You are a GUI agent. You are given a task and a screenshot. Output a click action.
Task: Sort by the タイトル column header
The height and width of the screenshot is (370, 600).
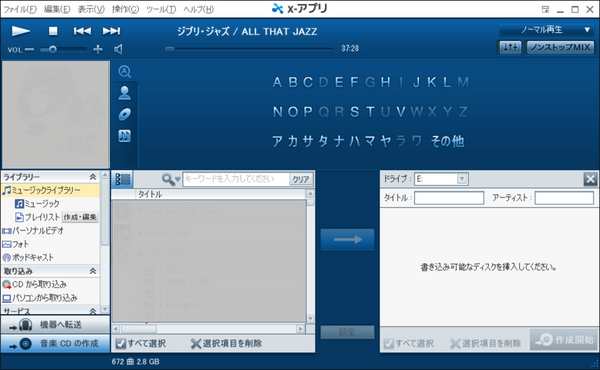tap(221, 194)
